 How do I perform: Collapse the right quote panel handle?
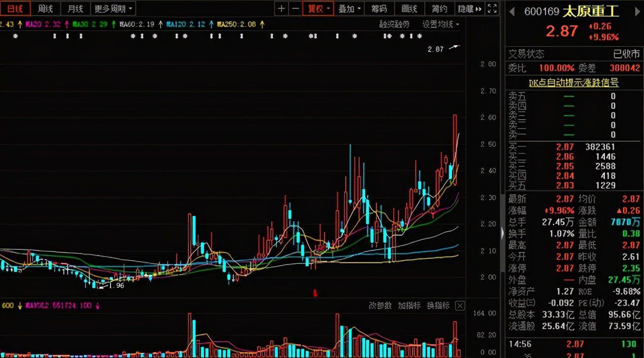coord(503,233)
